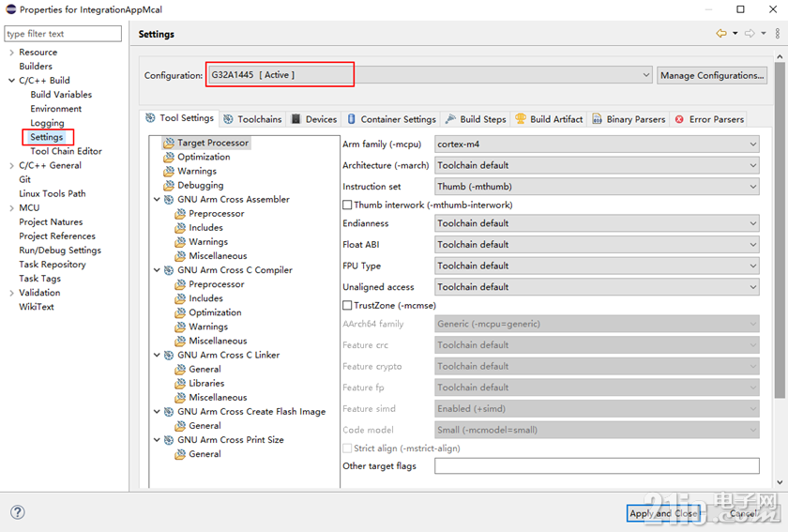Click the Libraries option icon under Linker

coord(180,383)
